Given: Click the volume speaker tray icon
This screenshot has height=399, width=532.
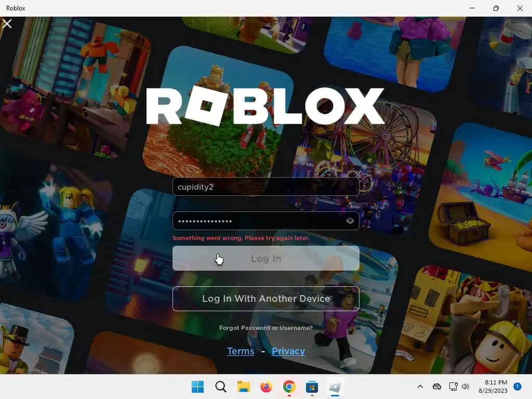Looking at the screenshot, I should pos(465,387).
